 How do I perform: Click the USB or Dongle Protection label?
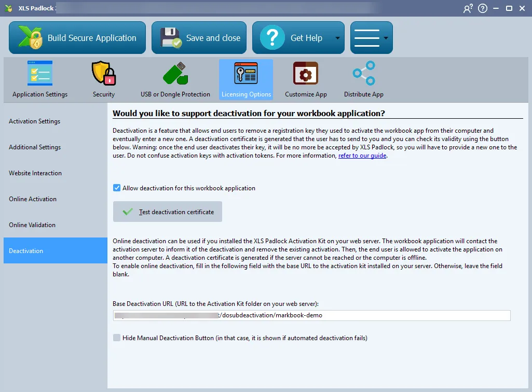coord(175,94)
